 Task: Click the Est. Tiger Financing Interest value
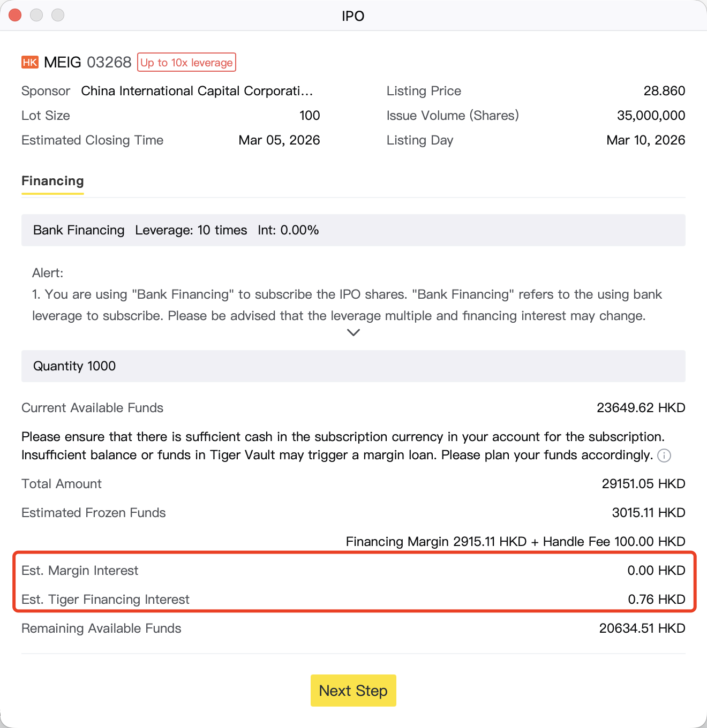pyautogui.click(x=656, y=600)
